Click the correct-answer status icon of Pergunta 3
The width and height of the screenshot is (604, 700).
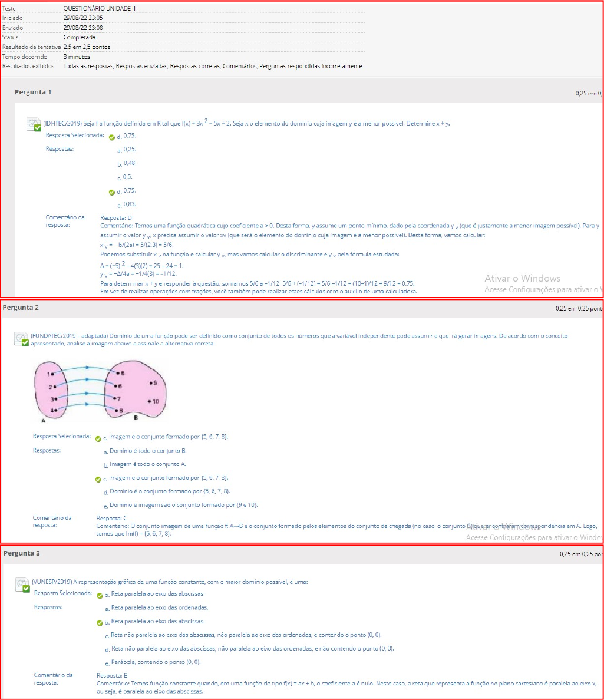point(22,585)
